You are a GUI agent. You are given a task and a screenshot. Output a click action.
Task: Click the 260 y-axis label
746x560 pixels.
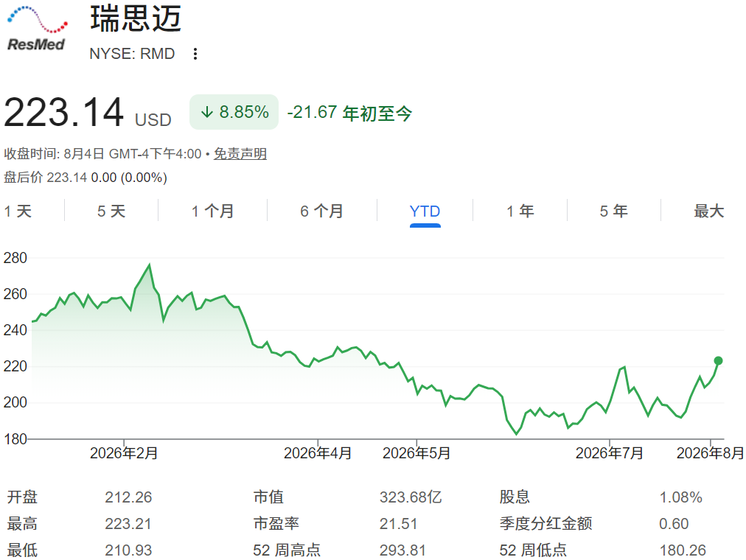pos(15,294)
